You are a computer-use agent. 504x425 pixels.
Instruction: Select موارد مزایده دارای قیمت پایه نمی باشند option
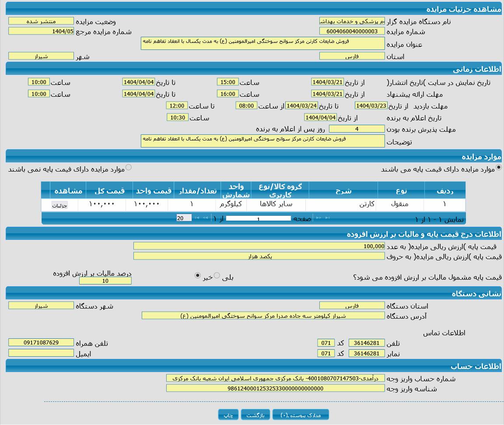(x=129, y=167)
